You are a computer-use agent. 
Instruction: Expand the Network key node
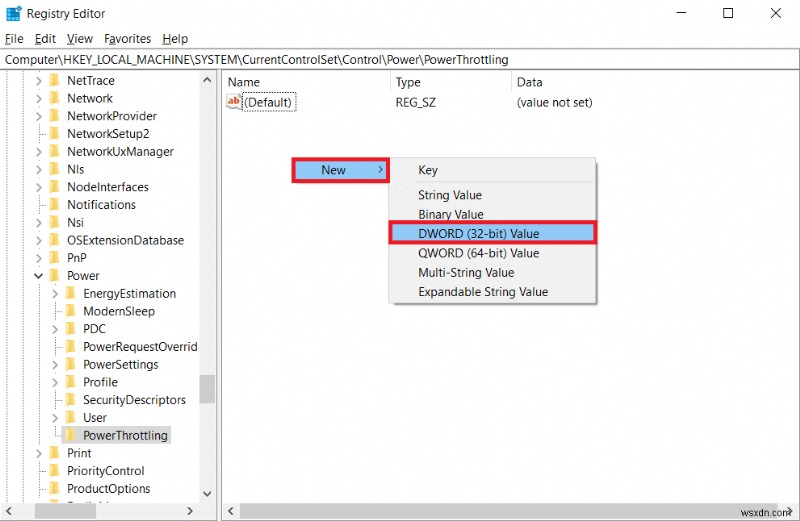(39, 99)
